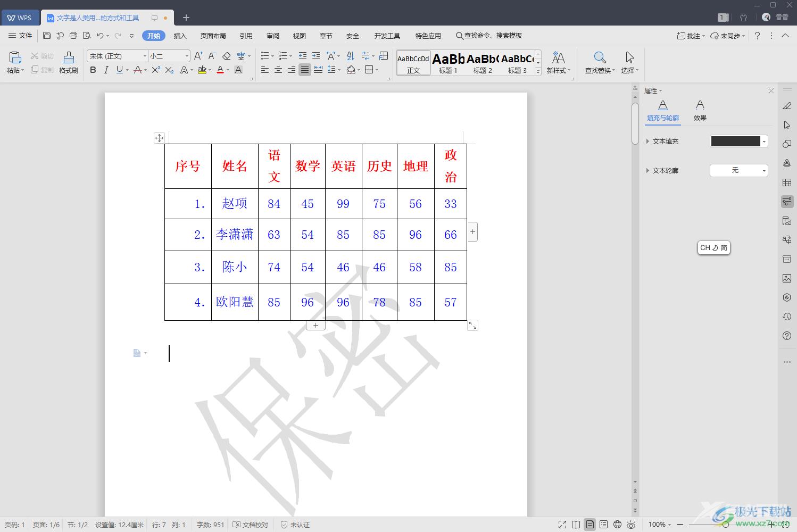Viewport: 797px width, 532px height.
Task: Center align the paragraph
Action: point(278,70)
